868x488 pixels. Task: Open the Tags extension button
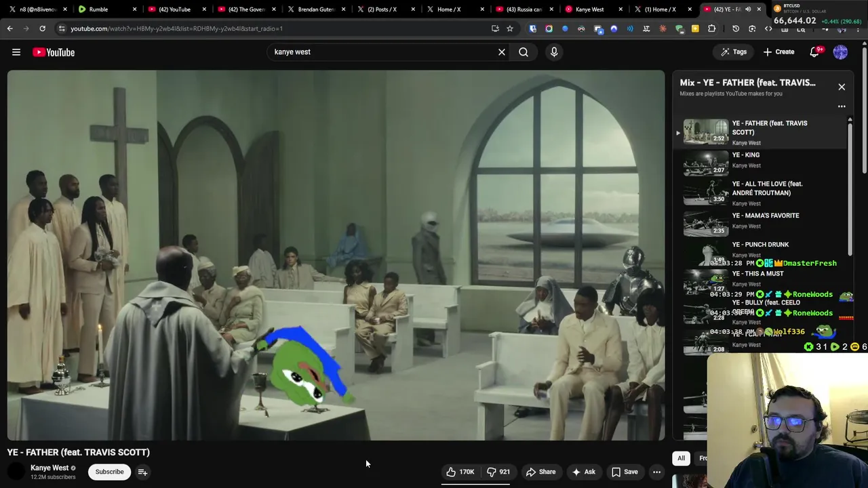(734, 52)
